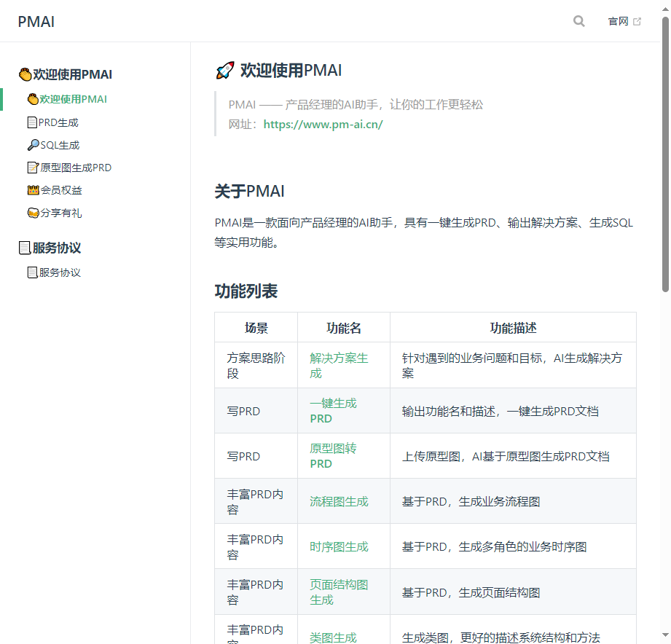Image resolution: width=671 pixels, height=644 pixels.
Task: Click the crown icon beside 会员权益
Action: (33, 190)
